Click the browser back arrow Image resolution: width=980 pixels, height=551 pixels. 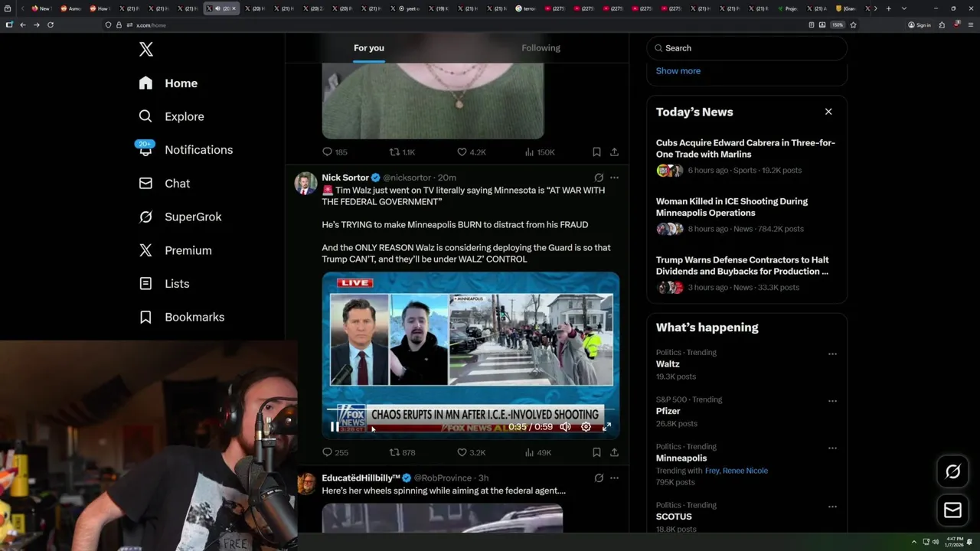23,25
